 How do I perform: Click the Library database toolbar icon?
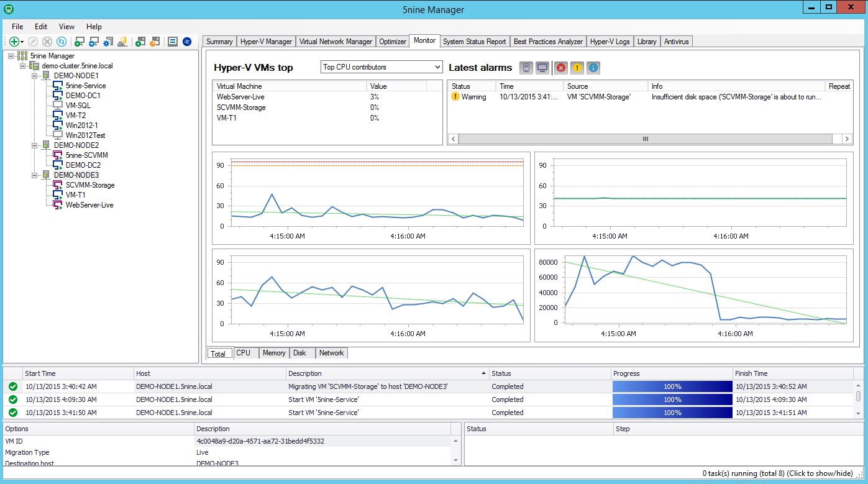coord(122,41)
